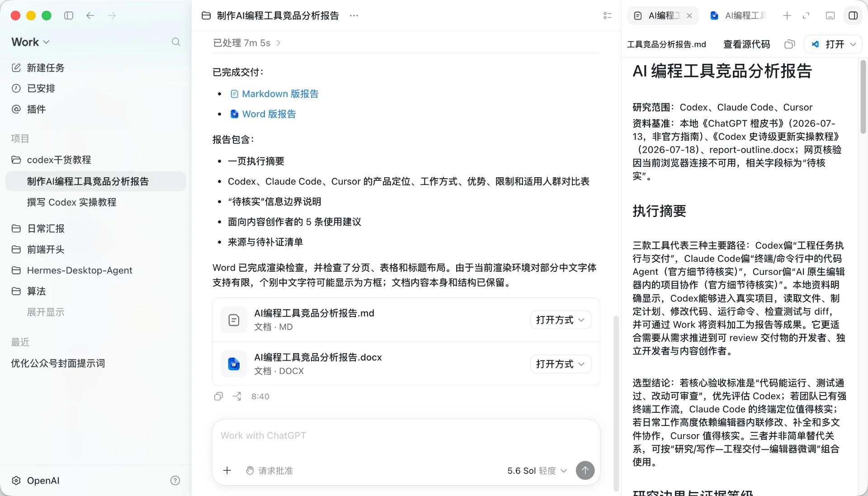This screenshot has height=496, width=868.
Task: Go forward with the right arrow
Action: tap(112, 15)
